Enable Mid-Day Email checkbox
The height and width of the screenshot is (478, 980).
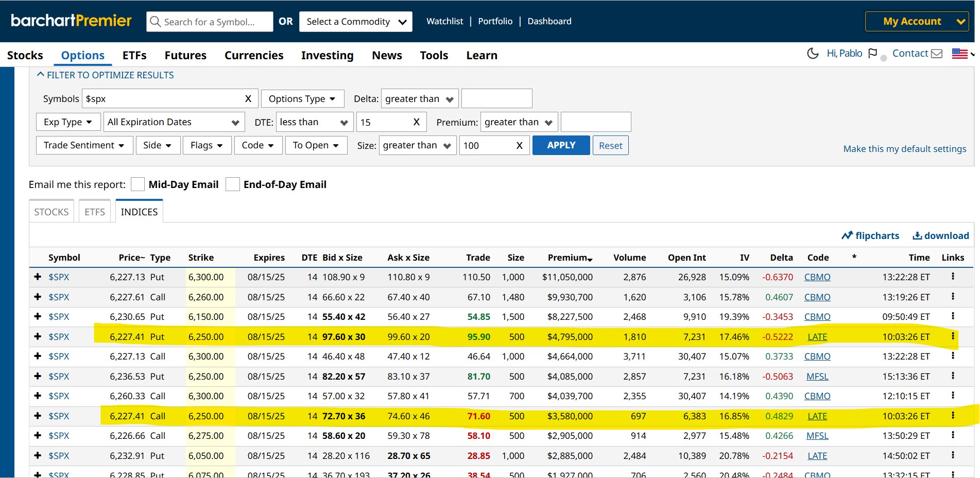(137, 184)
